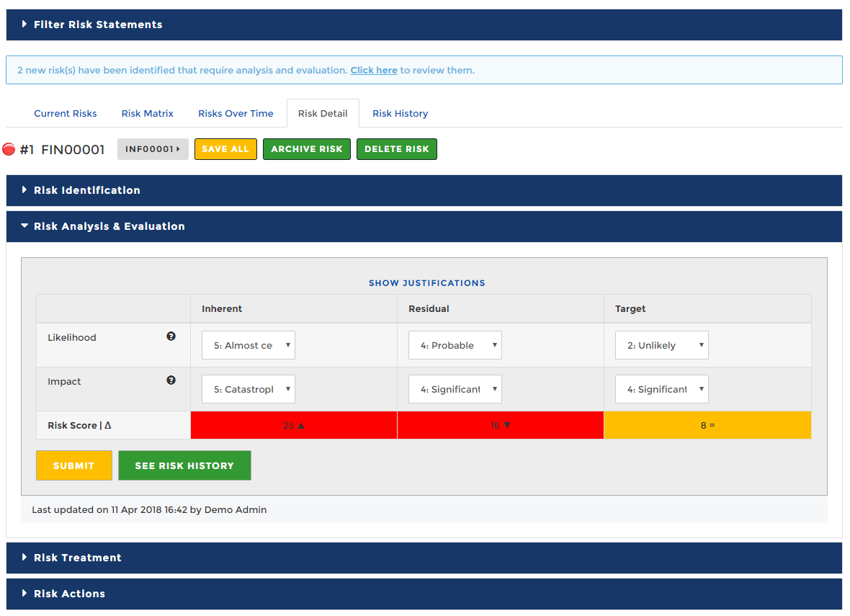Switch to the Current Risks tab
The image size is (850, 616).
point(66,113)
